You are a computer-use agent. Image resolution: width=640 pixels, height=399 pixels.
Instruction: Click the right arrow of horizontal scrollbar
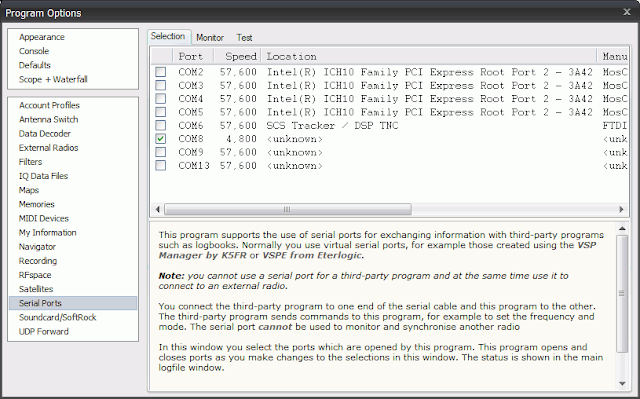pyautogui.click(x=621, y=209)
